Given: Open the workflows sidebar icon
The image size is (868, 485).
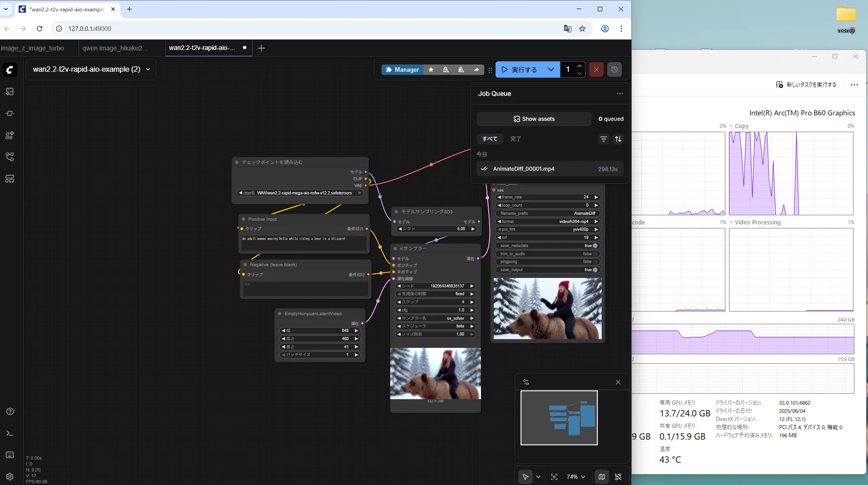Looking at the screenshot, I should click(x=10, y=157).
